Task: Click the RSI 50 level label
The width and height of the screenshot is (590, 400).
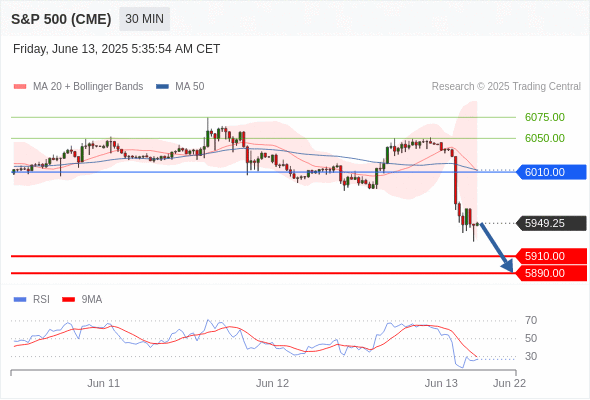Action: click(531, 338)
